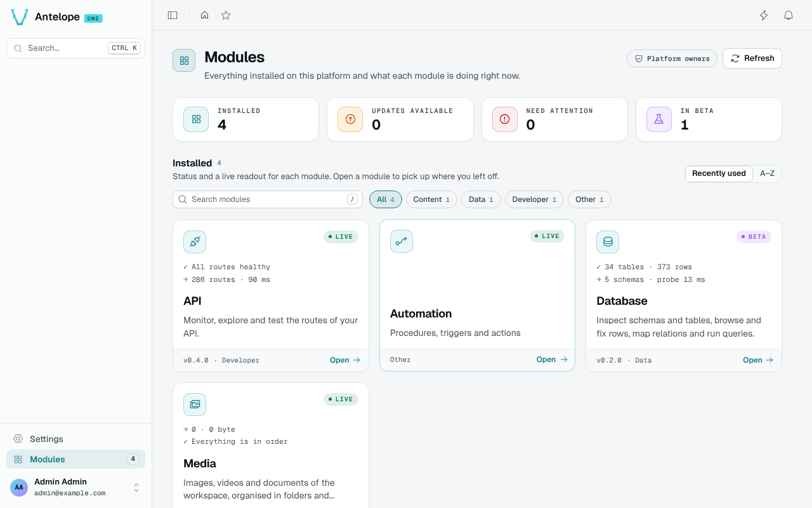Click the Antelope logo

(20, 18)
